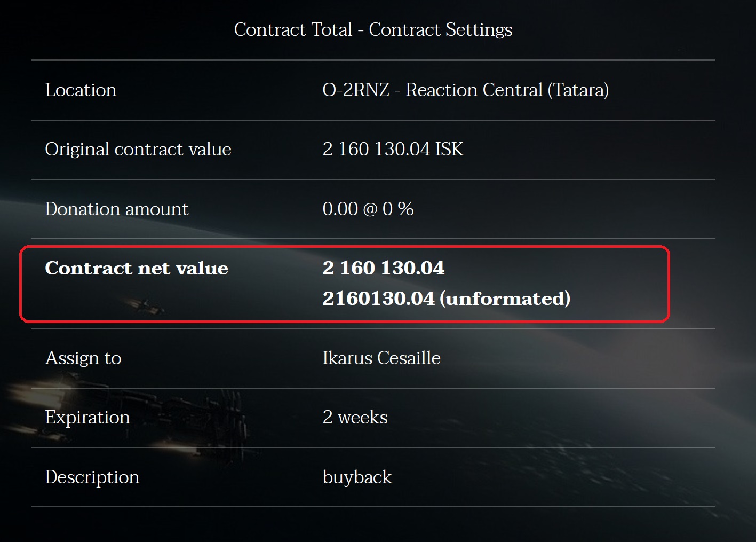This screenshot has height=542, width=756.
Task: Click the Description label
Action: (92, 477)
